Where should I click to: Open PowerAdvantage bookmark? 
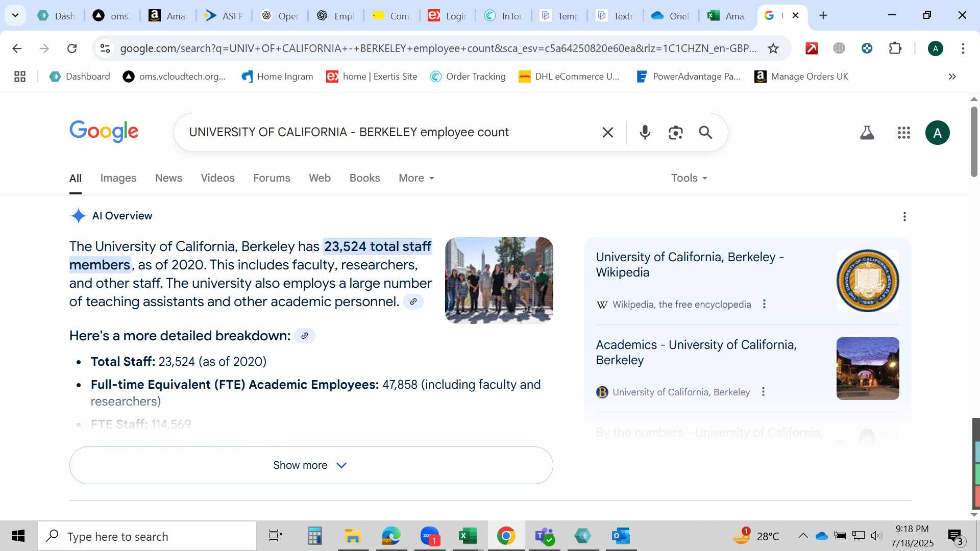click(689, 77)
